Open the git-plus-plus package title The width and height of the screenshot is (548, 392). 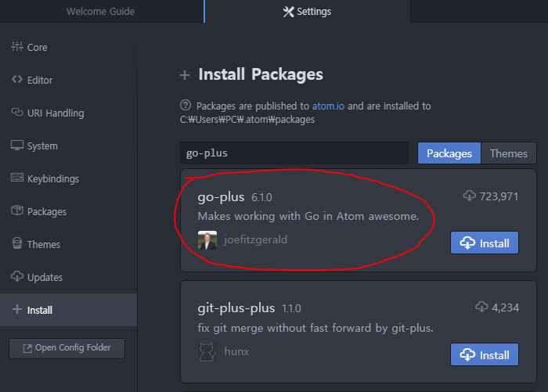[x=236, y=308]
